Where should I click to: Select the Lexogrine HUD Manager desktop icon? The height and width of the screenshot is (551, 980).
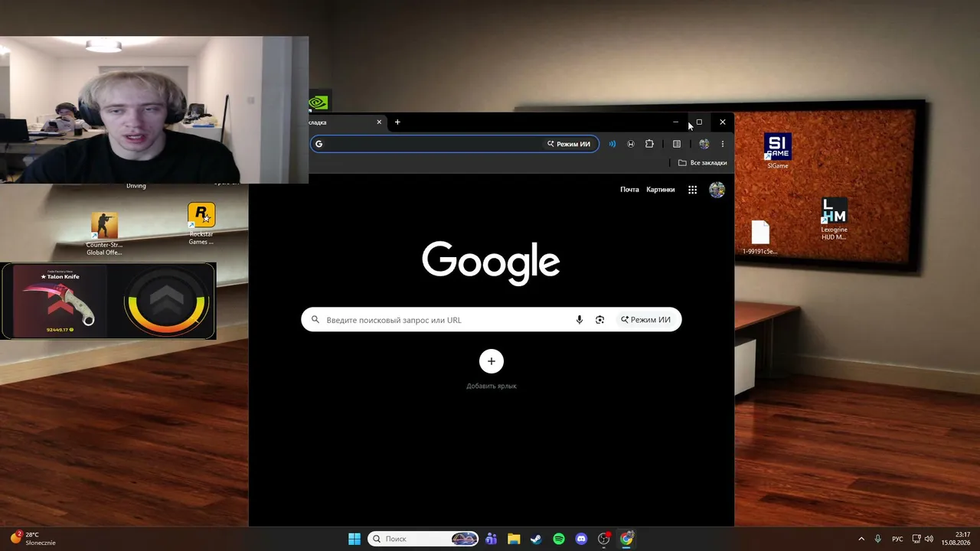[x=834, y=219]
